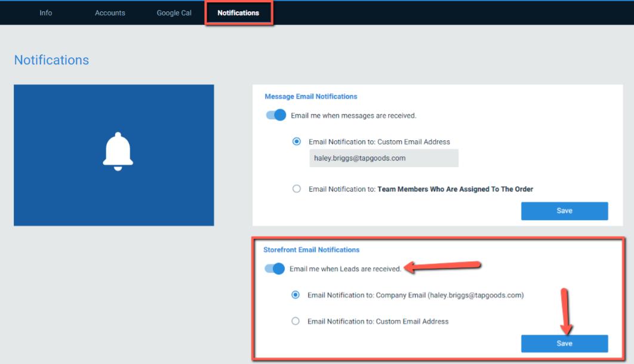Click the blue bell image panel
Image resolution: width=634 pixels, height=364 pixels.
(113, 155)
